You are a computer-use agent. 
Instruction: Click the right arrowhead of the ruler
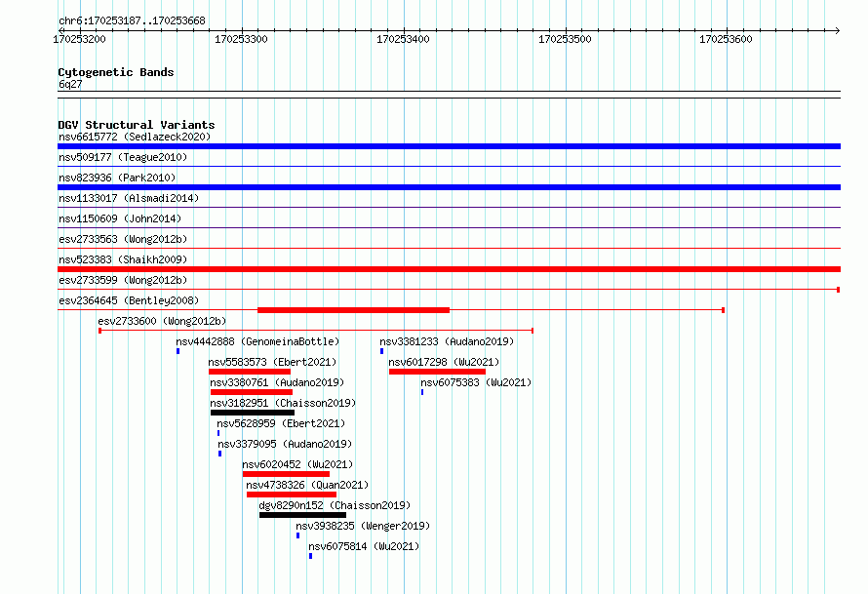pyautogui.click(x=837, y=30)
